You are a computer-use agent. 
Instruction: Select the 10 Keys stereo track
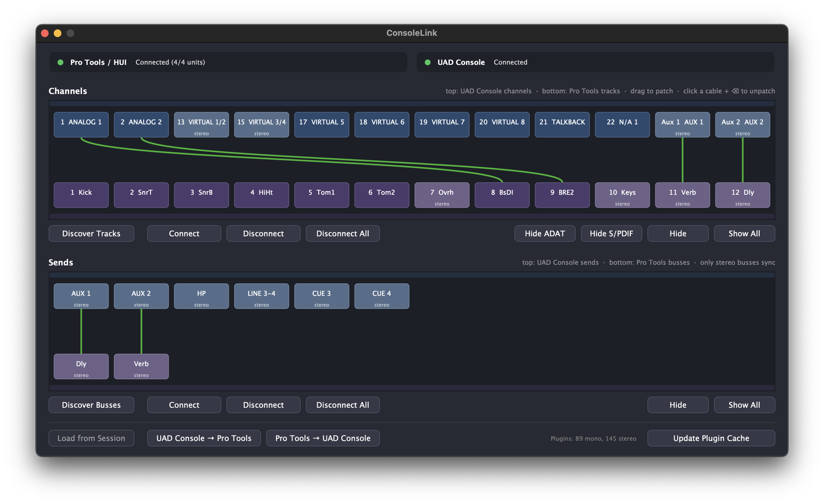[x=622, y=195]
